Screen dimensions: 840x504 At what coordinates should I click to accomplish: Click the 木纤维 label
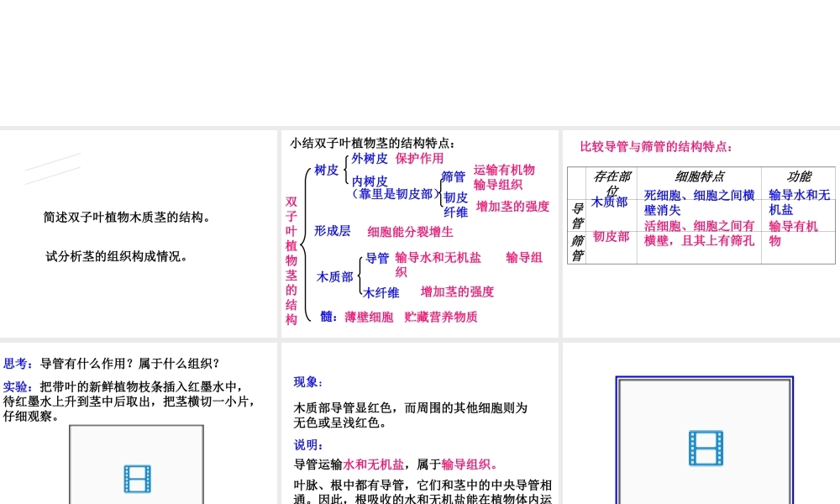pyautogui.click(x=381, y=293)
